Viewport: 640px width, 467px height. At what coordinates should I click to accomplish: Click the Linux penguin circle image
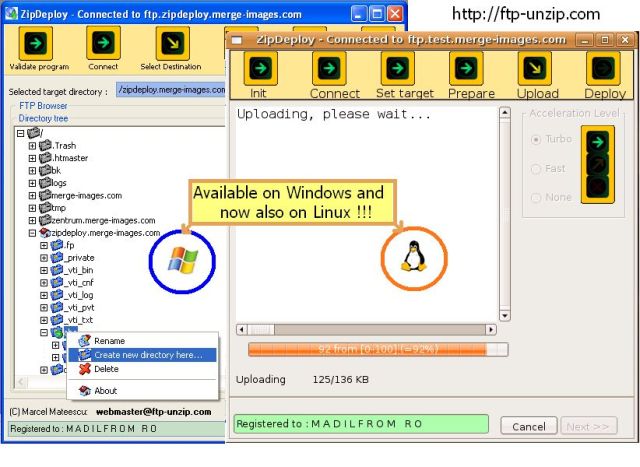tap(414, 258)
